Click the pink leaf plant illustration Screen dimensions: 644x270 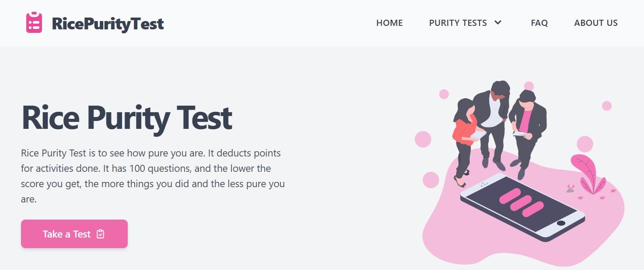coord(588,174)
